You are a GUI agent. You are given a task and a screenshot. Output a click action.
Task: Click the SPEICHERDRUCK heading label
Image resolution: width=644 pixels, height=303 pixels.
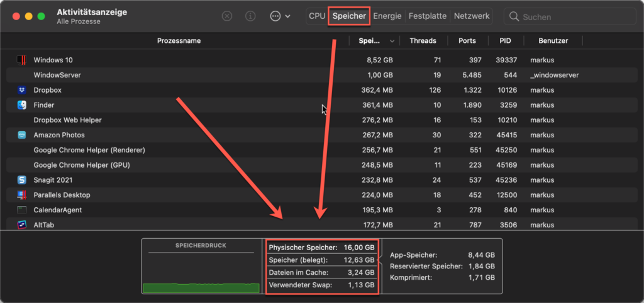pyautogui.click(x=201, y=246)
